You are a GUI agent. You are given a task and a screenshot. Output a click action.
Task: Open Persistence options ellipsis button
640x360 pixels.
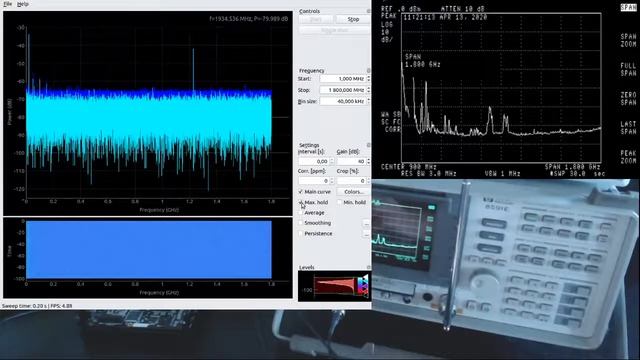pos(366,234)
